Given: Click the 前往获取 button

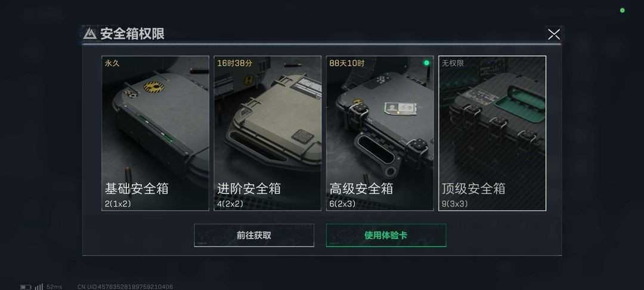Looking at the screenshot, I should click(x=254, y=235).
